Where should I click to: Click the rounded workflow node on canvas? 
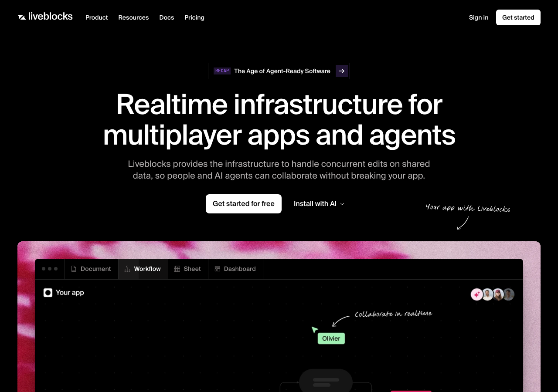point(326,381)
